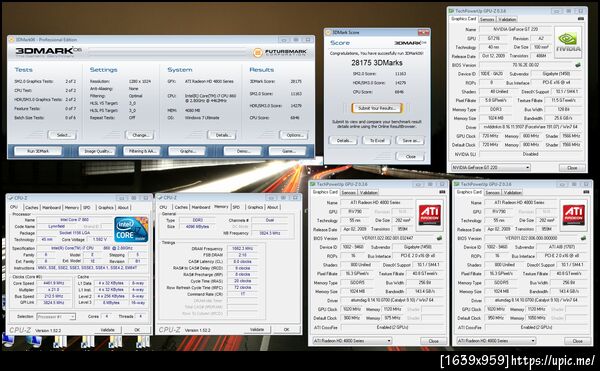
Task: Click the NVIDIA logo in the GeForce GT 220 GPU-Z window
Action: point(568,42)
